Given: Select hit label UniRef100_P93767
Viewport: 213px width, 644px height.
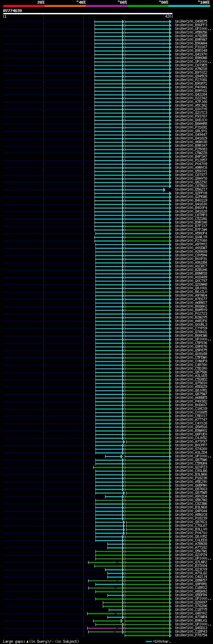Looking at the screenshot, I should (191, 117).
